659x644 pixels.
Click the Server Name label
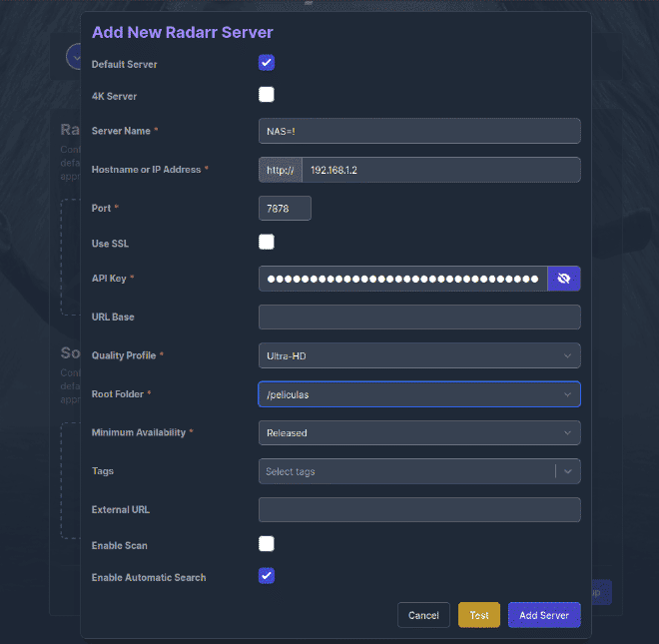[121, 131]
